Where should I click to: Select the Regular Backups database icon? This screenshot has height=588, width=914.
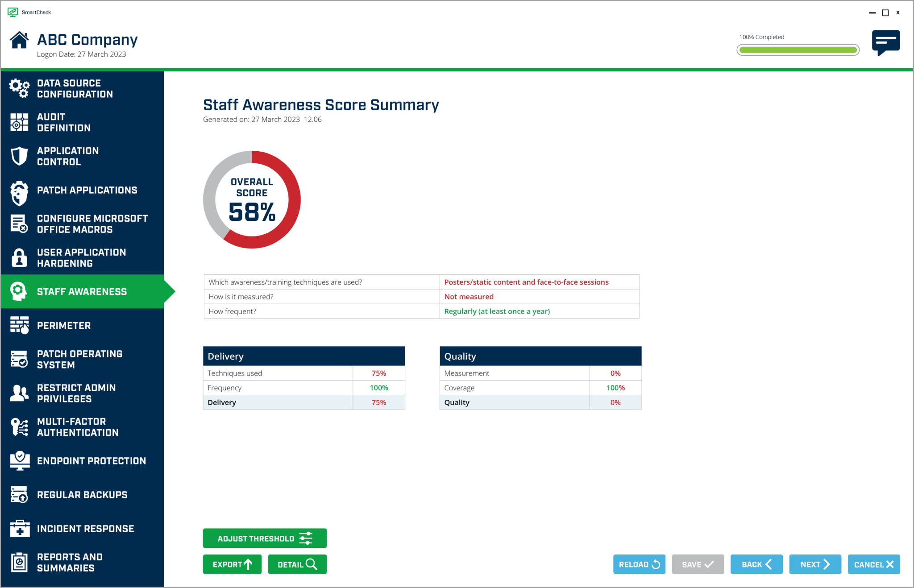tap(19, 494)
